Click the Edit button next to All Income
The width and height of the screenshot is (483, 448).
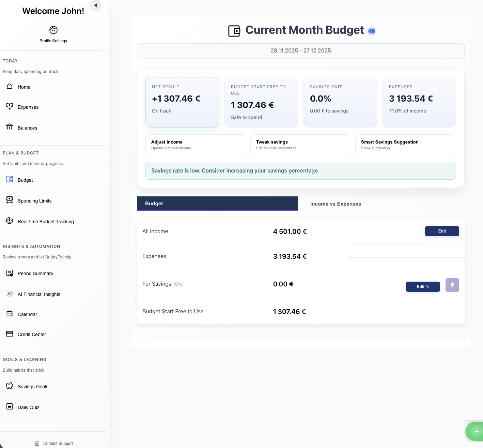point(442,231)
